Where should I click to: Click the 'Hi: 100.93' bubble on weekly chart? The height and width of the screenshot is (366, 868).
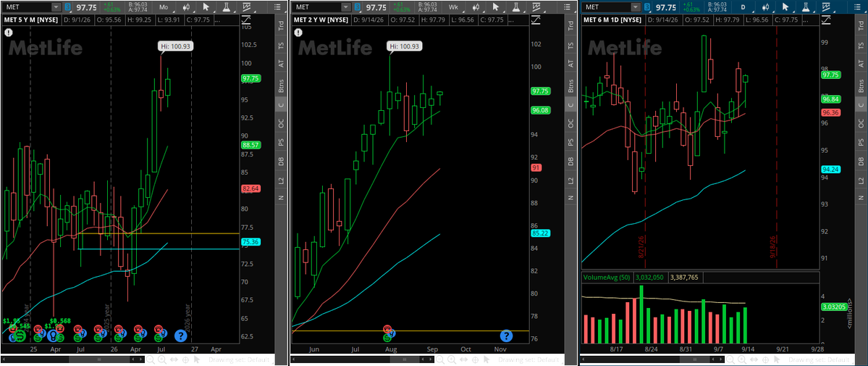pos(404,46)
